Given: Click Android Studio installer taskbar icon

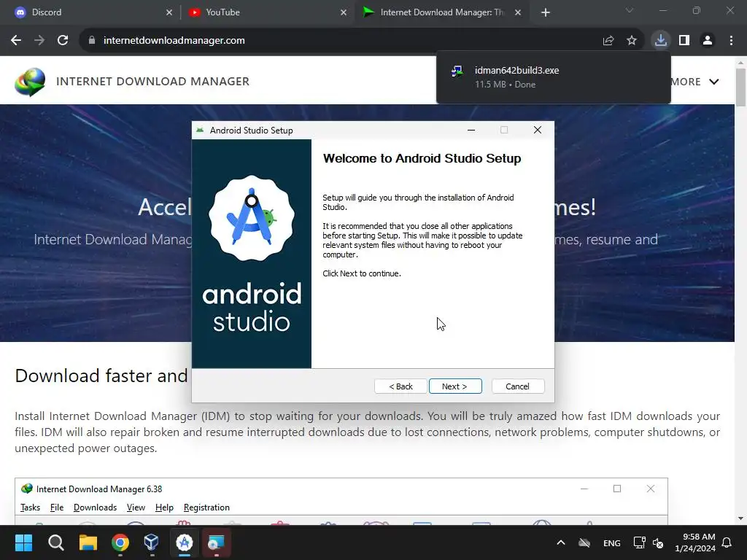Looking at the screenshot, I should (185, 542).
